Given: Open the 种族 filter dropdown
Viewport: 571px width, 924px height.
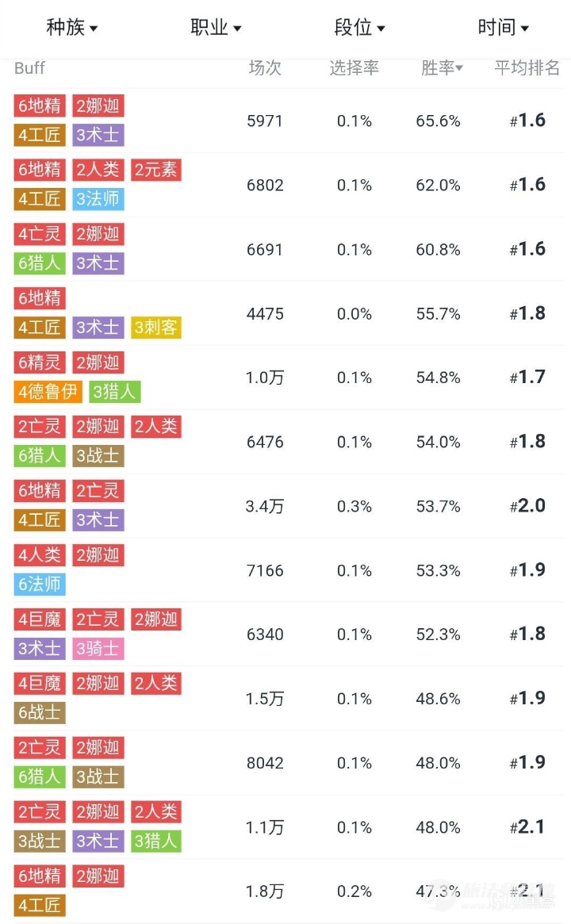Looking at the screenshot, I should (x=73, y=28).
